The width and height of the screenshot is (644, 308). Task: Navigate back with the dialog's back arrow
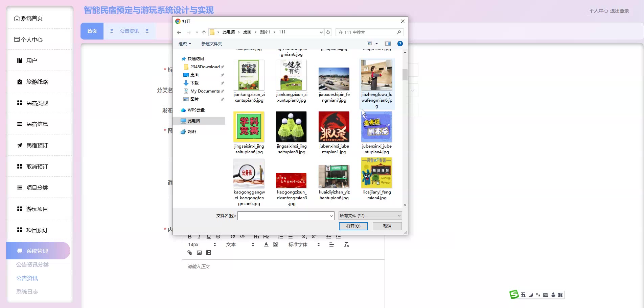pyautogui.click(x=179, y=32)
